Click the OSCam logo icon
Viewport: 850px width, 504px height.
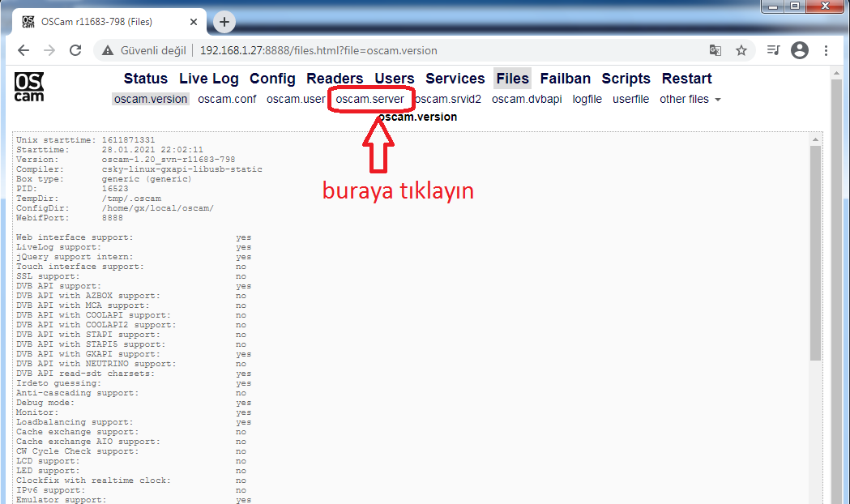[x=28, y=88]
